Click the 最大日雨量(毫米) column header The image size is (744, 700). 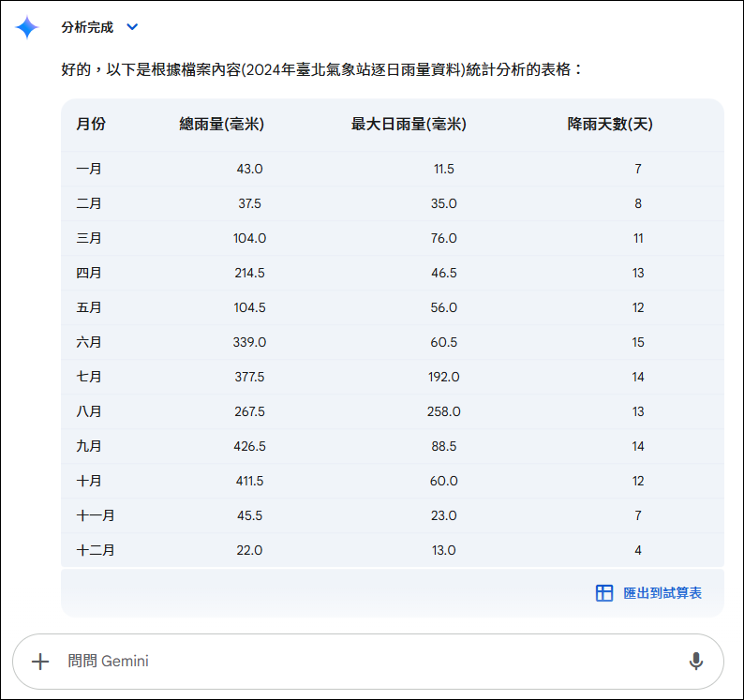[x=409, y=124]
